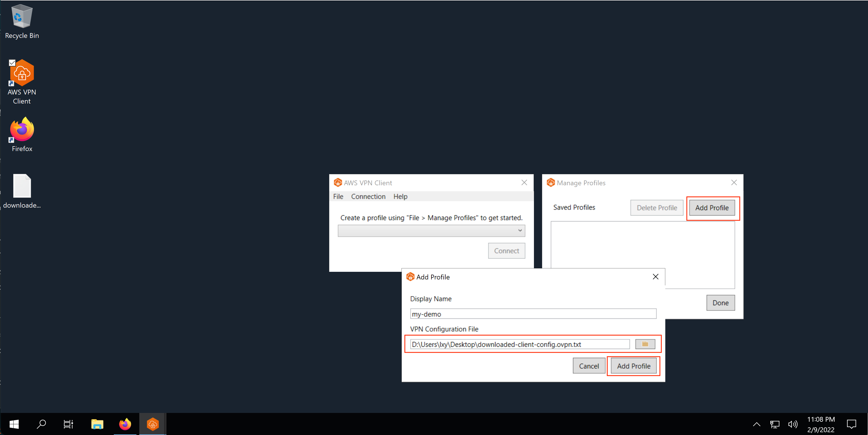Click Add Profile in Manage Profiles window
The image size is (868, 435).
712,208
